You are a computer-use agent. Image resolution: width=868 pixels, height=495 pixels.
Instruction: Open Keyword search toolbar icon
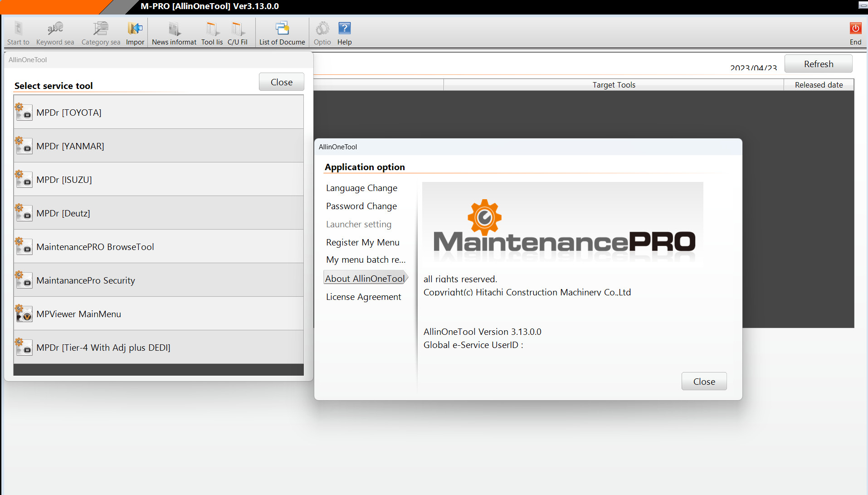[55, 29]
